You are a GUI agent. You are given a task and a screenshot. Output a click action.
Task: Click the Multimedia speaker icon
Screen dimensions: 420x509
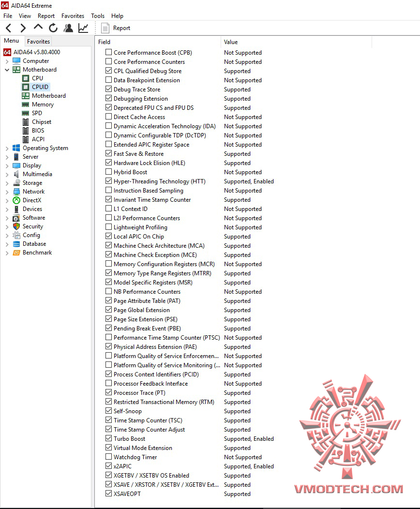[16, 174]
